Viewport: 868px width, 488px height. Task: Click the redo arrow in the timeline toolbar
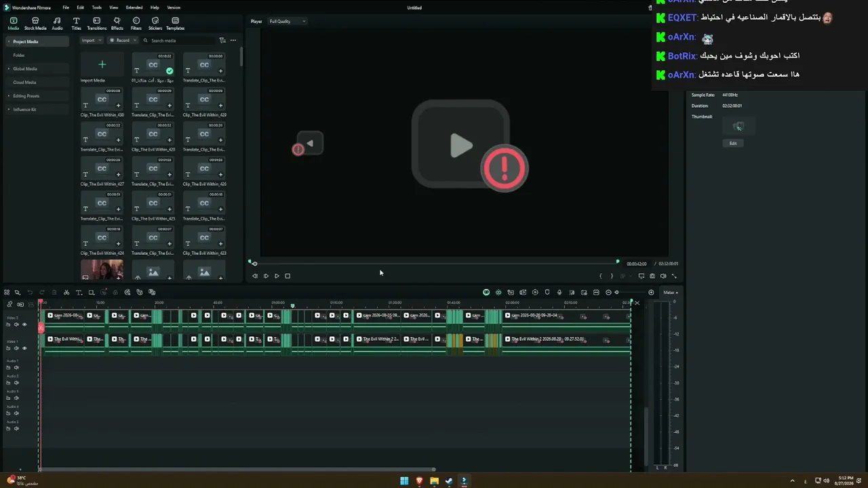point(42,292)
